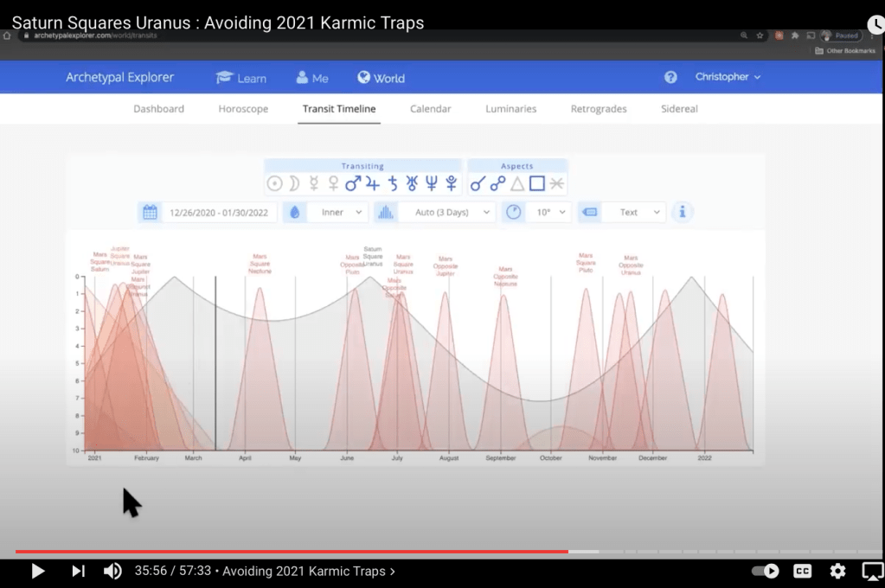
Task: Toggle the Square aspect filter
Action: [537, 183]
